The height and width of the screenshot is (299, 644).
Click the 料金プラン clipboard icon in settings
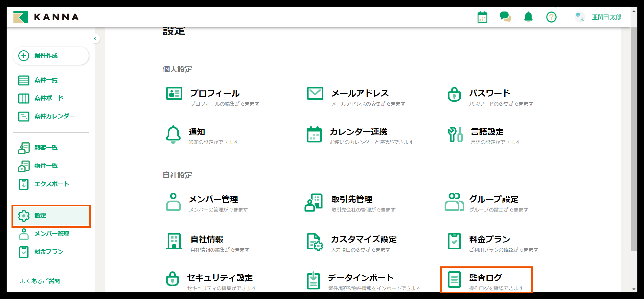click(454, 241)
